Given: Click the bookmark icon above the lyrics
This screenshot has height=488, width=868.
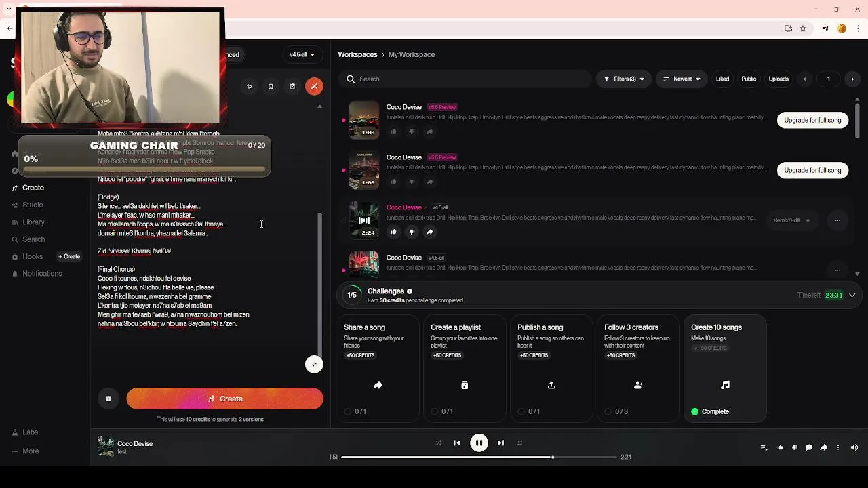Looking at the screenshot, I should pyautogui.click(x=271, y=86).
